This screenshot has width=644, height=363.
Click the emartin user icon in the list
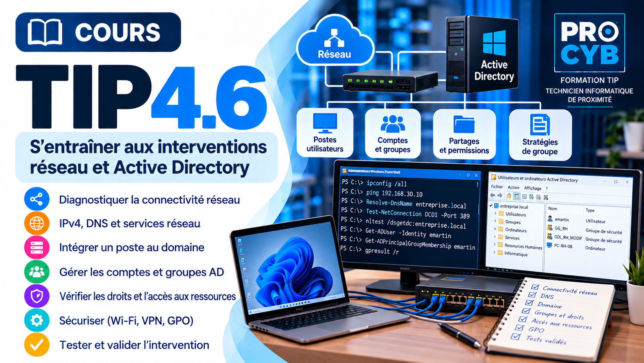(550, 219)
